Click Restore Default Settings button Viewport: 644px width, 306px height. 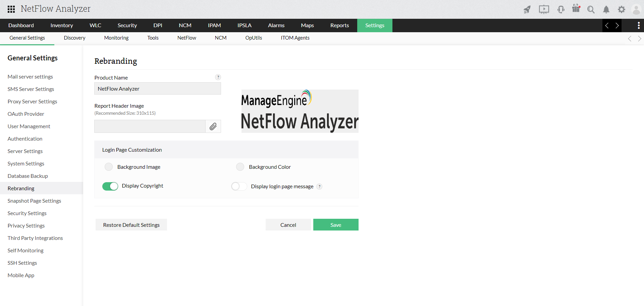coord(131,225)
